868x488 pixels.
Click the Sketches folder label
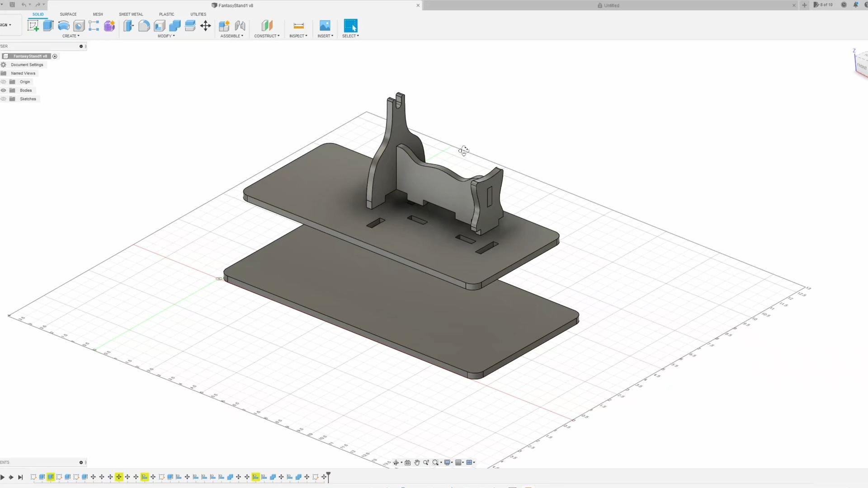click(x=28, y=99)
